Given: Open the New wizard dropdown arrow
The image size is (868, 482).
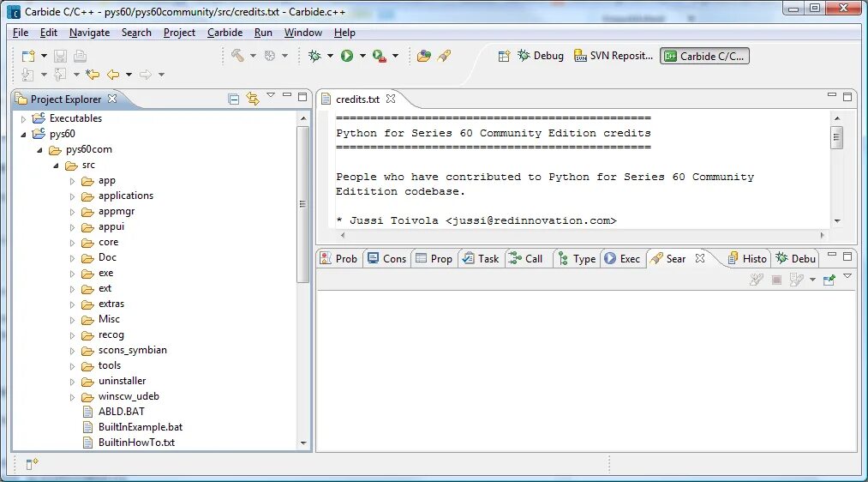Looking at the screenshot, I should click(x=44, y=56).
